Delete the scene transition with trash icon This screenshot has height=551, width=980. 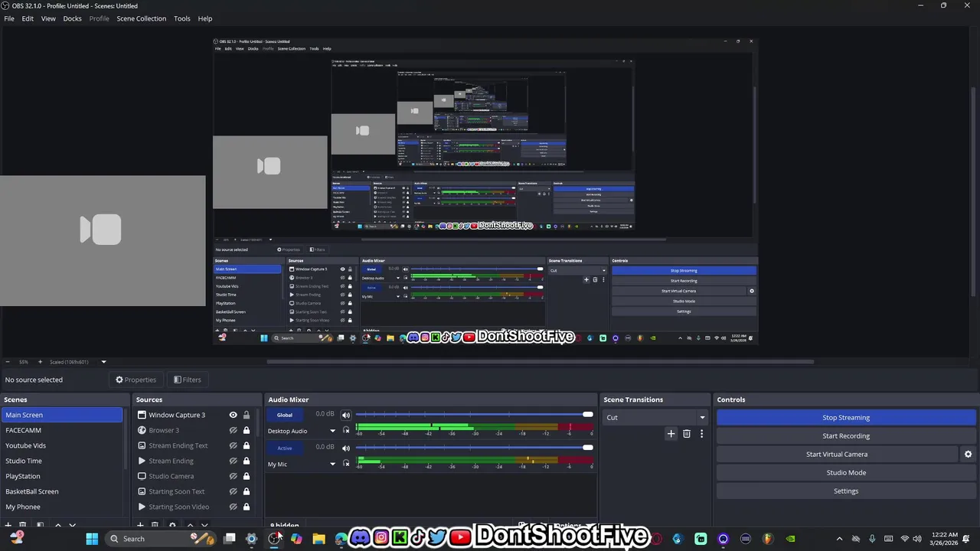pyautogui.click(x=687, y=434)
